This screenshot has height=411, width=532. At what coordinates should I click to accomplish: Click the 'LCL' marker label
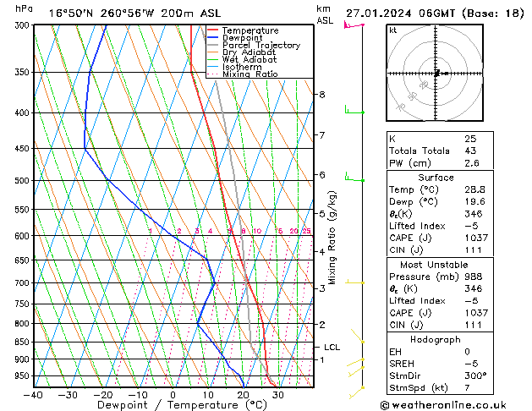[332, 348]
